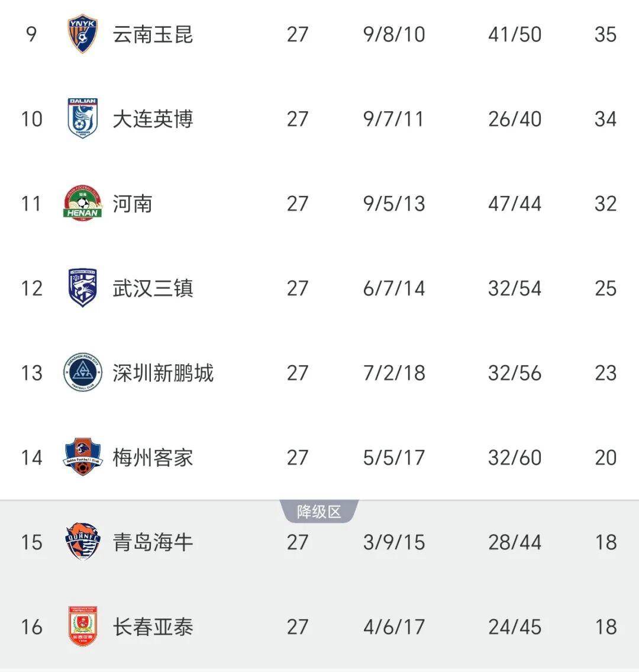639x672 pixels.
Task: Click the Shenzhen Peng City (深圳新鹏城) logo
Action: tap(82, 373)
